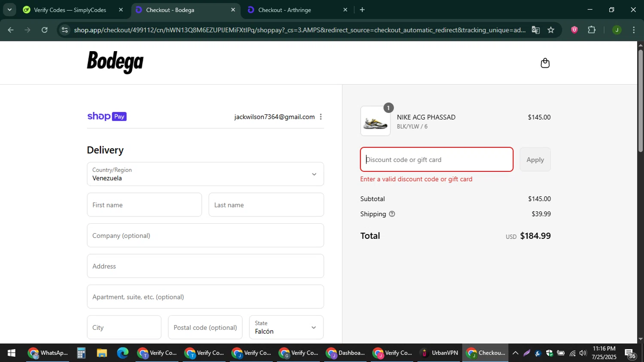Open a new browser tab
This screenshot has height=362, width=644.
[x=362, y=9]
